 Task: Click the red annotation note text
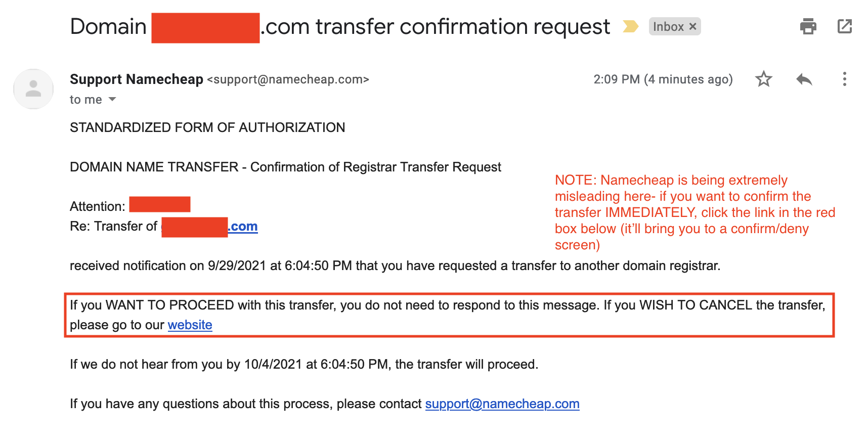point(695,212)
